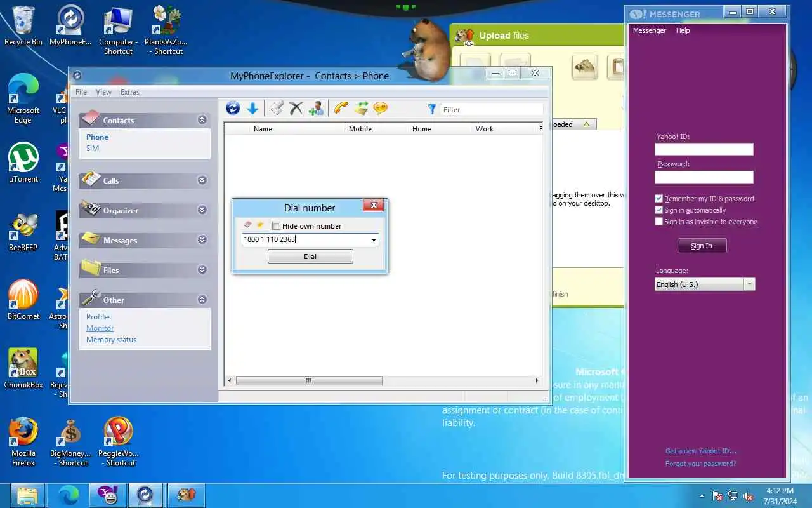Viewport: 812px width, 508px height.
Task: Click the eraser icon in Dial number dialog
Action: click(x=248, y=225)
